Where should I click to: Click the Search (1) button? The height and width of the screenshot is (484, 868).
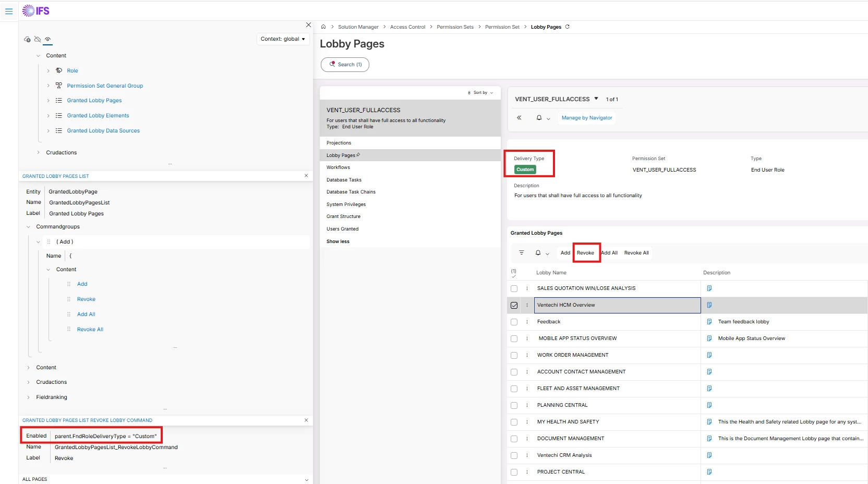tap(345, 65)
